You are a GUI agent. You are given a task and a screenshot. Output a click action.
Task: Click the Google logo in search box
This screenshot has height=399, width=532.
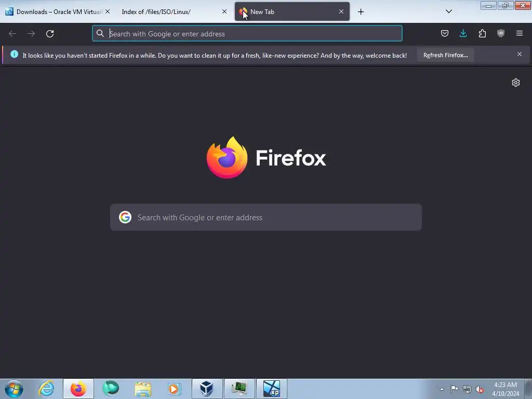point(125,217)
